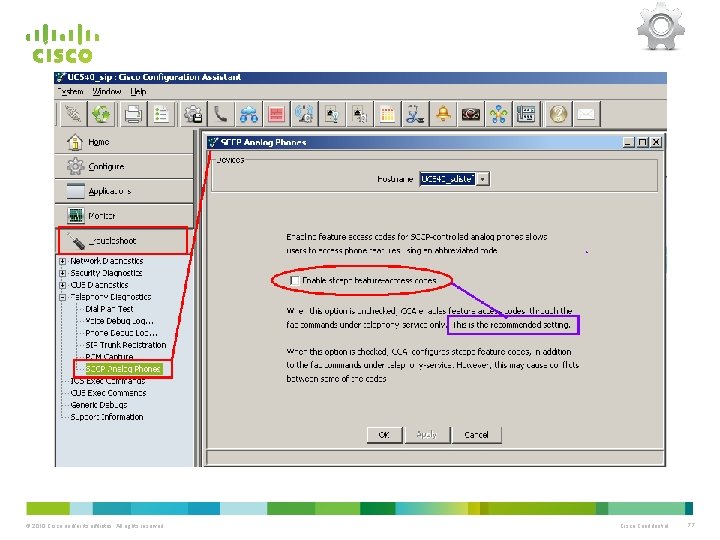Click the Print icon in toolbar
Screen dimensions: 720x540
point(133,114)
